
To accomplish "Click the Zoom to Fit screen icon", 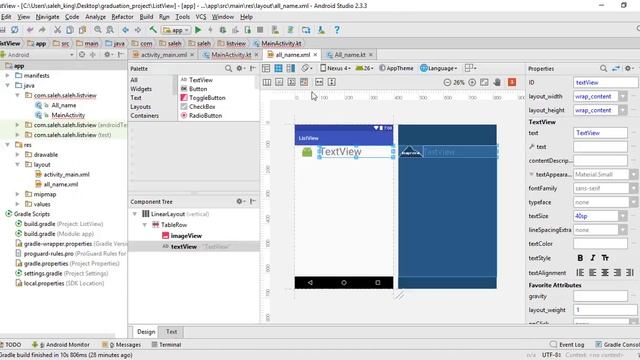I will click(484, 82).
